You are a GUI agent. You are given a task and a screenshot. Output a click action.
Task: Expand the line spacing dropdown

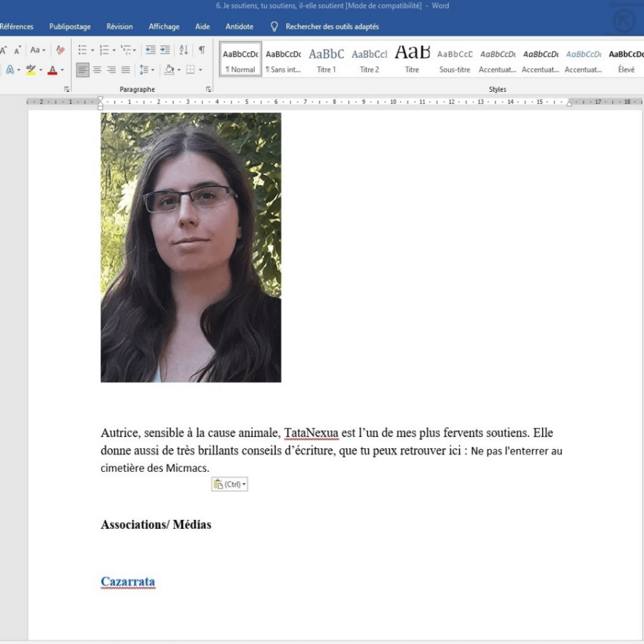pos(153,70)
